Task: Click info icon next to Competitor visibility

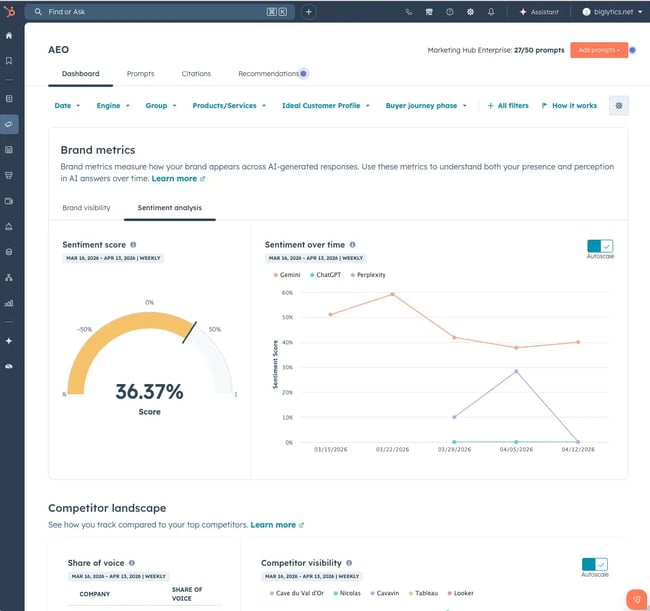Action: [x=349, y=563]
